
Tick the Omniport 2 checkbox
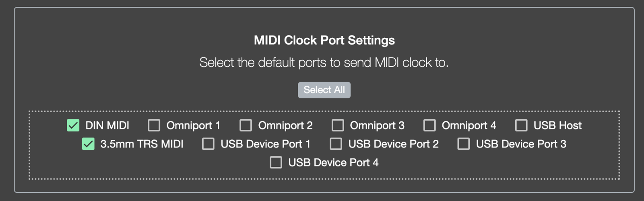coord(246,125)
